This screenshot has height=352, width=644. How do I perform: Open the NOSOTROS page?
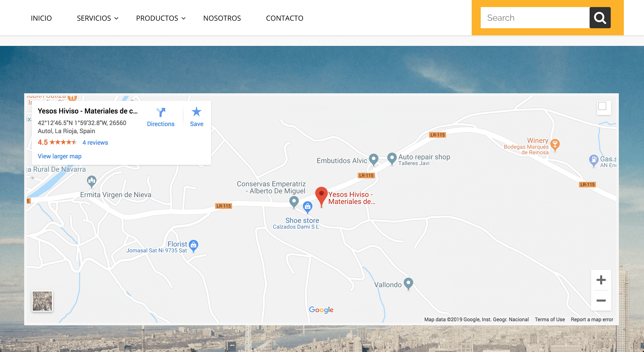(x=222, y=18)
